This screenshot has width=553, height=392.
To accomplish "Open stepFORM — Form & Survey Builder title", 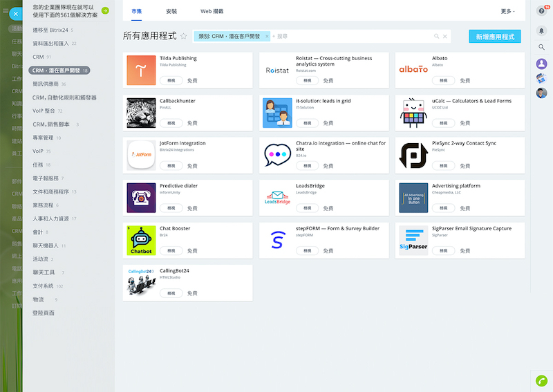I will [337, 228].
